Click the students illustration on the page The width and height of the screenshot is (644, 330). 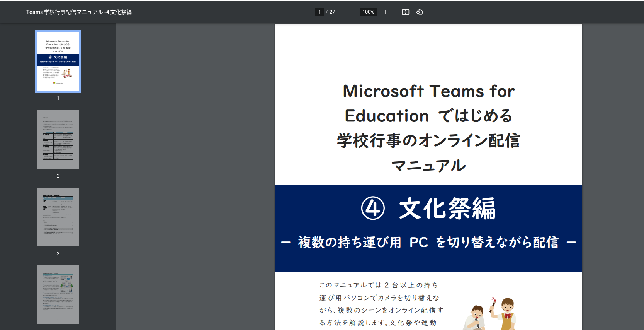(x=491, y=313)
